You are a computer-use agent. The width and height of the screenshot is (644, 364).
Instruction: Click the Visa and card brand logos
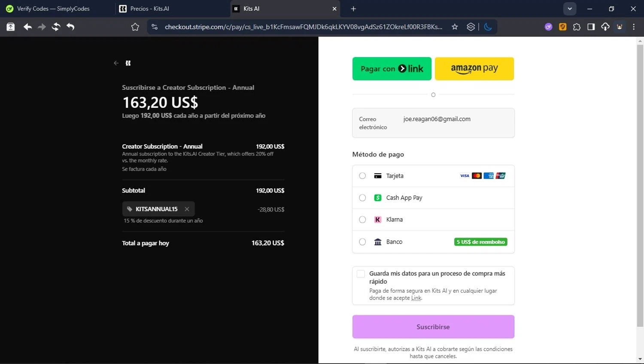(483, 176)
